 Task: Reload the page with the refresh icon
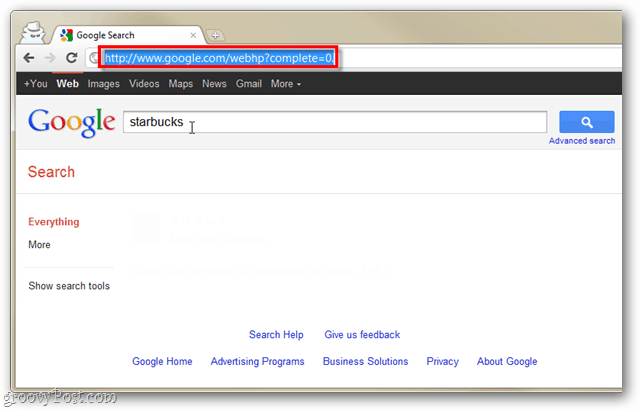click(72, 58)
